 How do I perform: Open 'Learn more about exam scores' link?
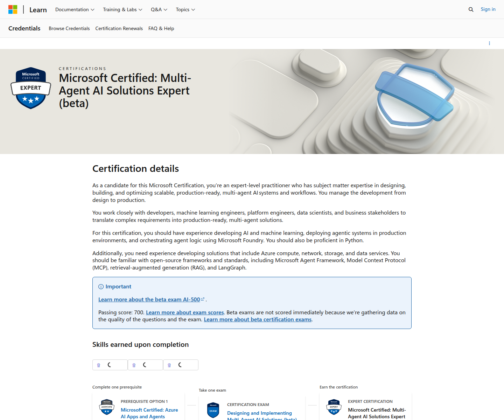click(185, 313)
